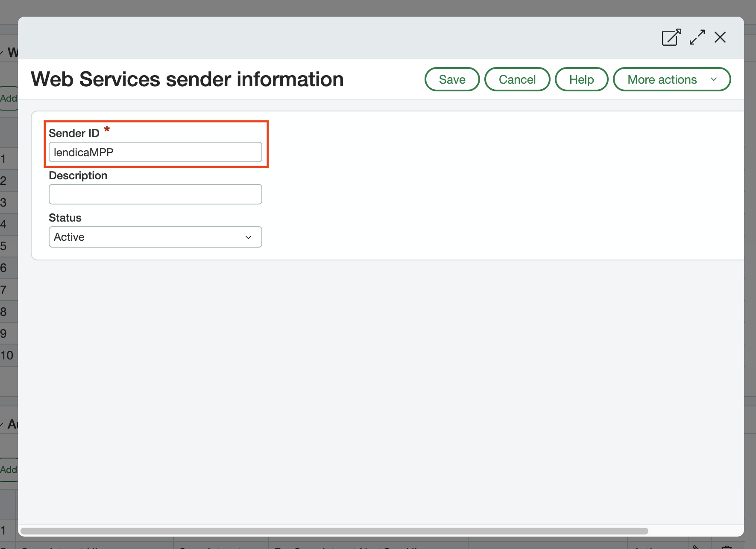Click the 'Description' field label
This screenshot has width=756, height=549.
point(78,175)
